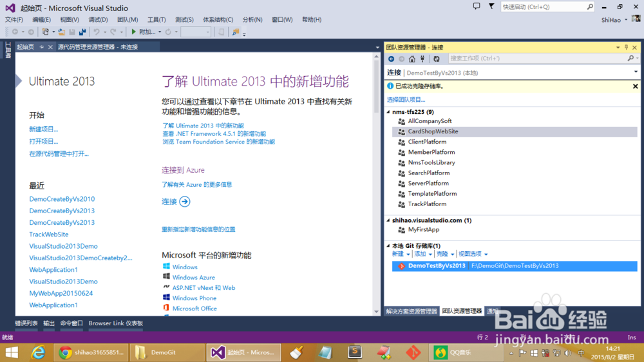Click the 重新指定新增功能信息的位置 link
644x362 pixels.
pos(198,229)
